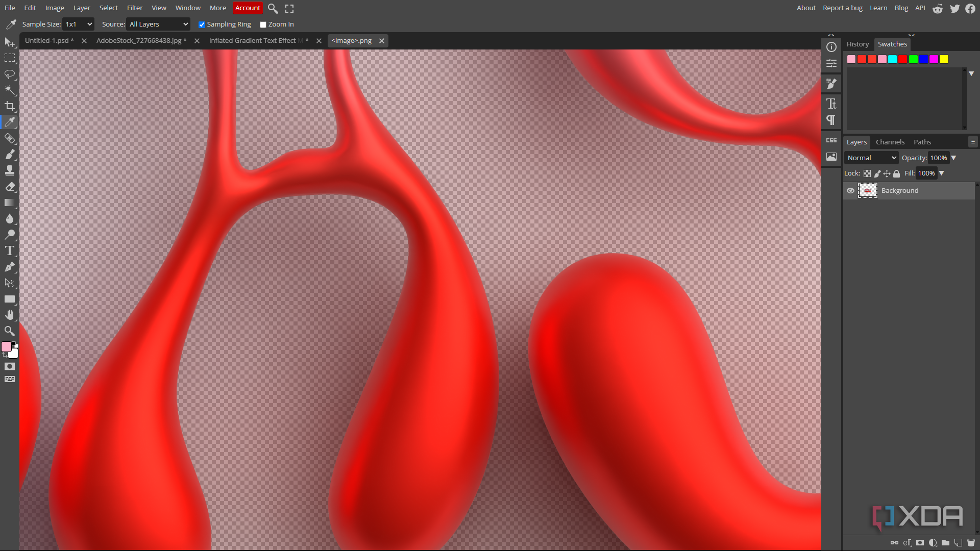980x551 pixels.
Task: Open the CSS panel
Action: 831,140
